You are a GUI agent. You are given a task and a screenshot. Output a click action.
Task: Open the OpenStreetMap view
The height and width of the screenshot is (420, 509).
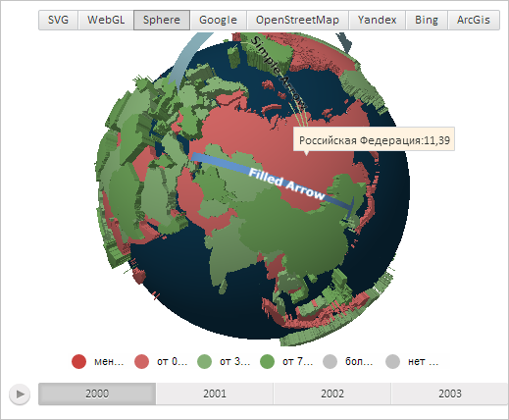[297, 20]
